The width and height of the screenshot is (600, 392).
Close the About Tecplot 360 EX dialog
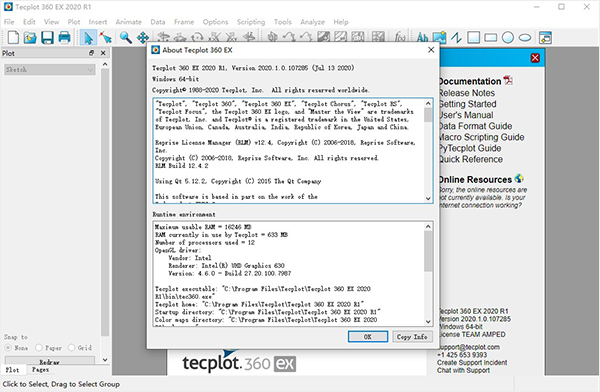coord(431,50)
